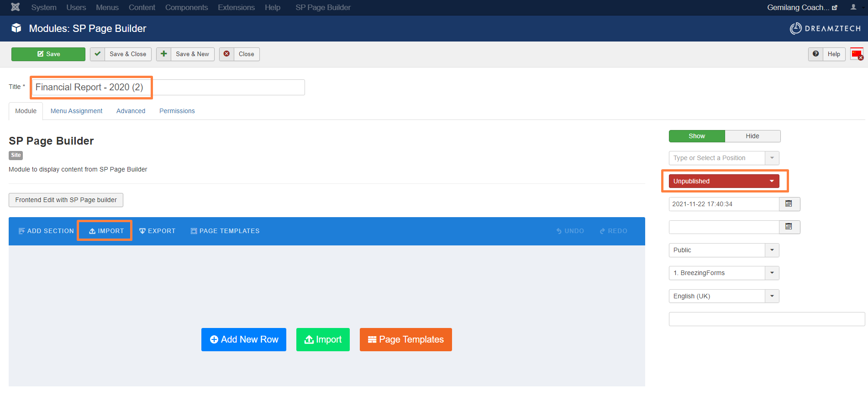
Task: Open the Unpublished status dropdown
Action: pos(724,181)
